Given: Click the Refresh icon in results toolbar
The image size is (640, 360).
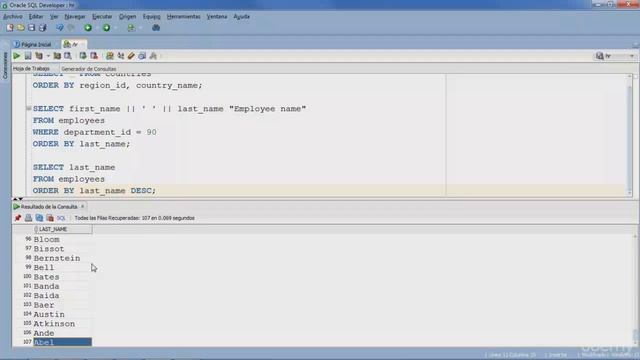Looking at the screenshot, I should (x=39, y=218).
